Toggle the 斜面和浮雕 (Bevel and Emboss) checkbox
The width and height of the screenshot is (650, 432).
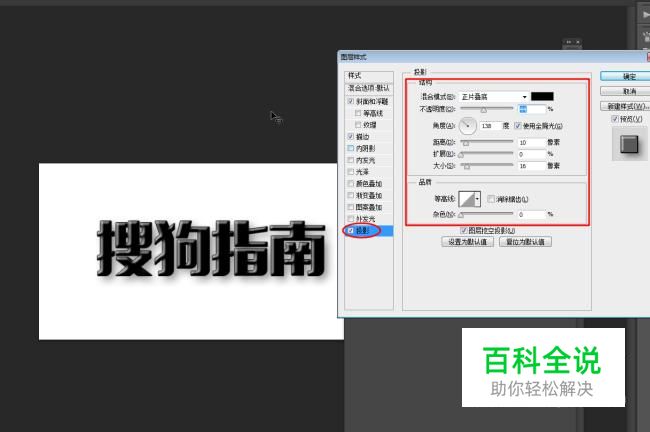[351, 101]
